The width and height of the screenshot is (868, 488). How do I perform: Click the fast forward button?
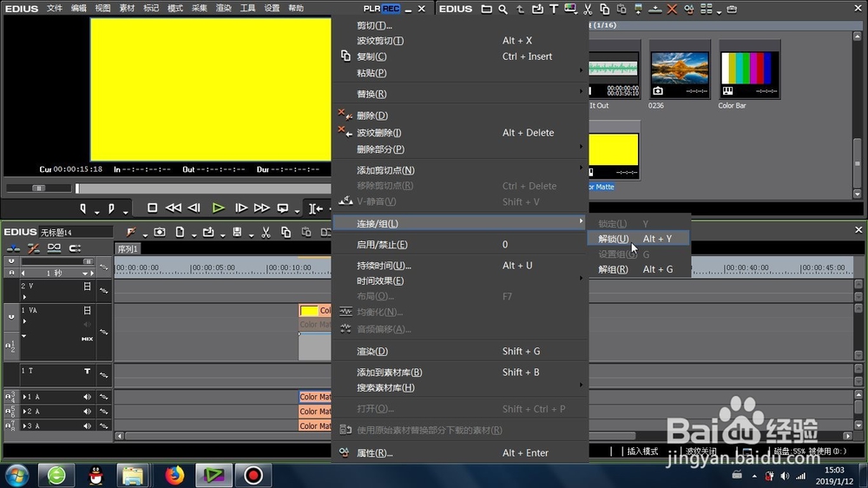click(x=262, y=208)
